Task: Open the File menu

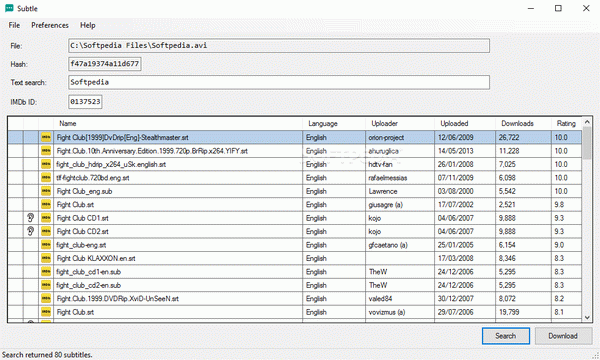Action: [x=14, y=25]
